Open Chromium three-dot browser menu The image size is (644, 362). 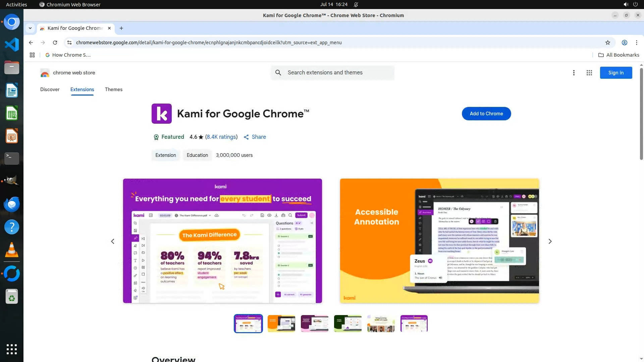tap(636, 43)
